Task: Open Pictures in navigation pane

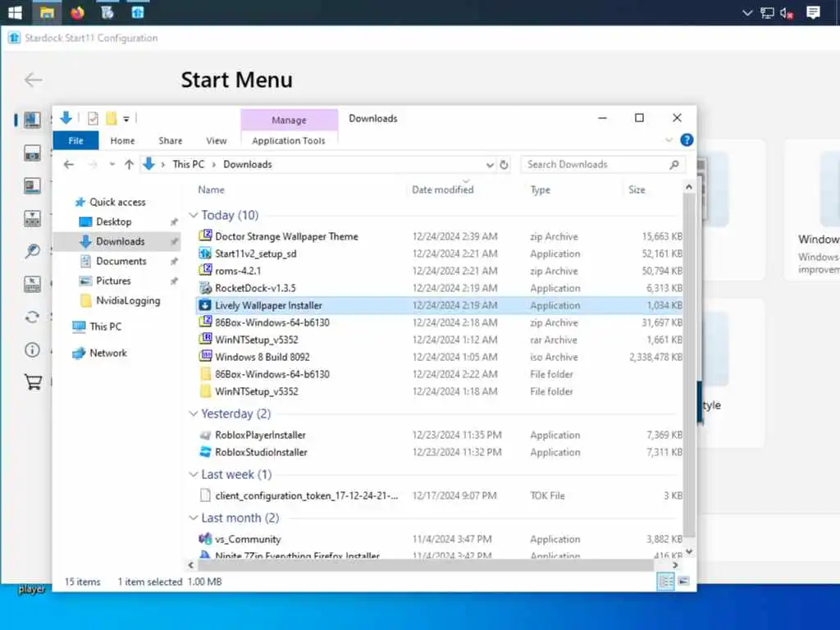Action: tap(113, 281)
